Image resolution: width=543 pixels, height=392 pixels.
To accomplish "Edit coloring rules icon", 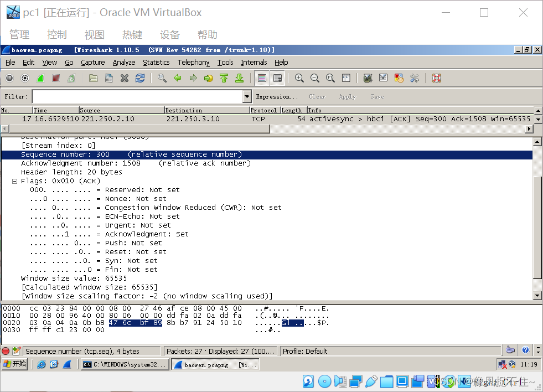I will pos(399,78).
